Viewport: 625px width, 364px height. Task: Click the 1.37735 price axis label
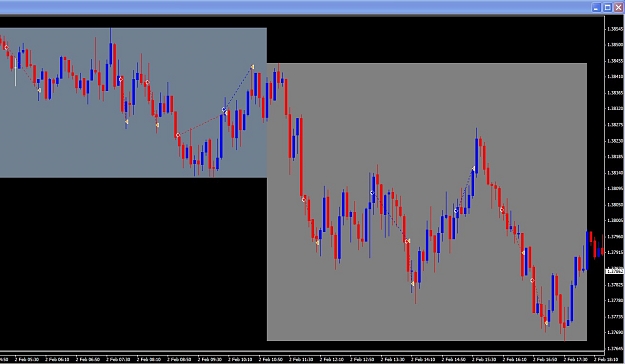tap(615, 317)
